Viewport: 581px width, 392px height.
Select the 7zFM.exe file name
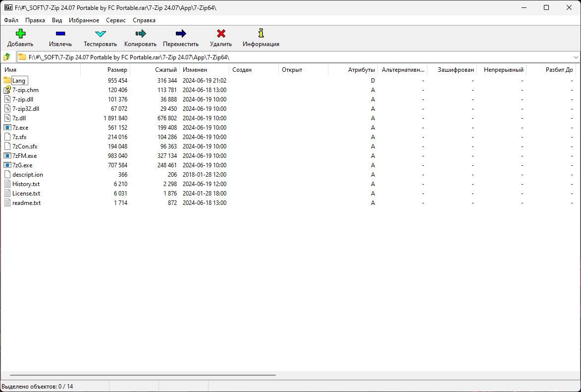tap(24, 156)
